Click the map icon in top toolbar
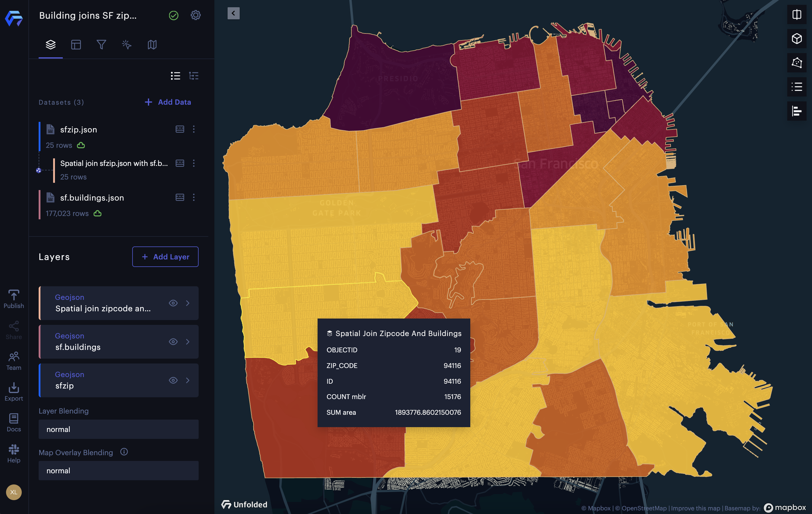 [152, 44]
